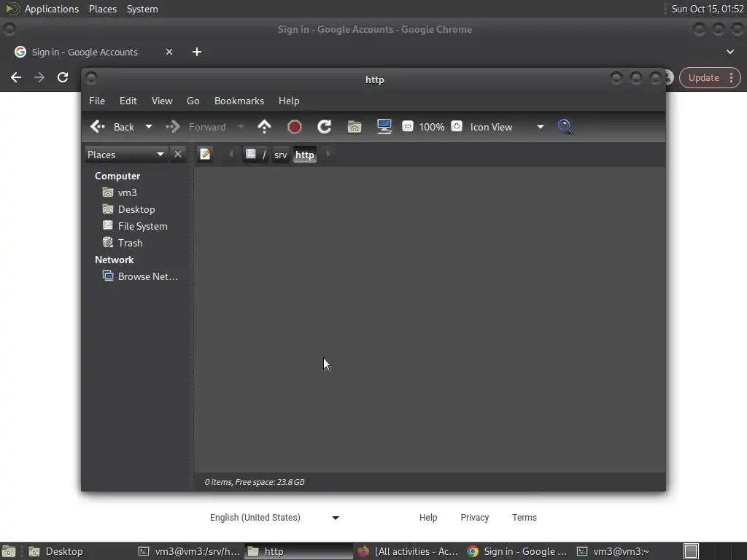Image resolution: width=747 pixels, height=560 pixels.
Task: Open Home folder toolbar icon
Action: pyautogui.click(x=355, y=127)
